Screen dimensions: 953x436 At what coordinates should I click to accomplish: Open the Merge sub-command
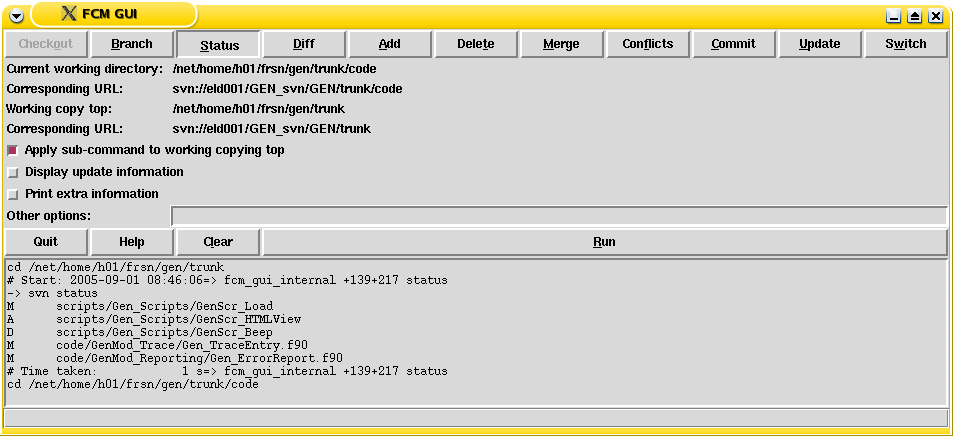(562, 44)
